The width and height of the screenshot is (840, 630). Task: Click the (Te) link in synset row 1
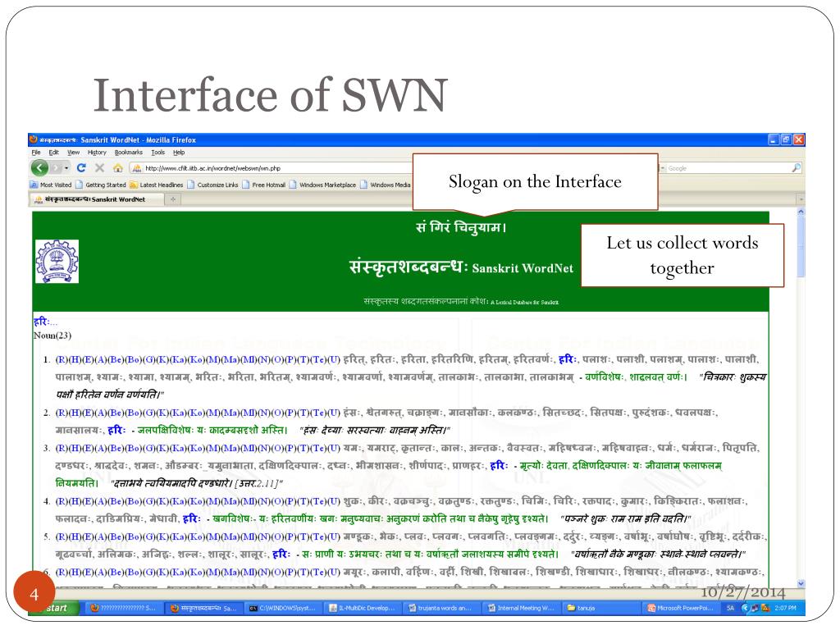tap(319, 359)
